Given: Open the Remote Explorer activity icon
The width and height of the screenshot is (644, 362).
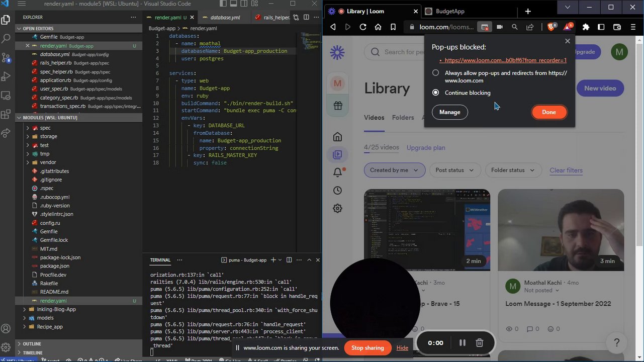Looking at the screenshot, I should tap(6, 95).
